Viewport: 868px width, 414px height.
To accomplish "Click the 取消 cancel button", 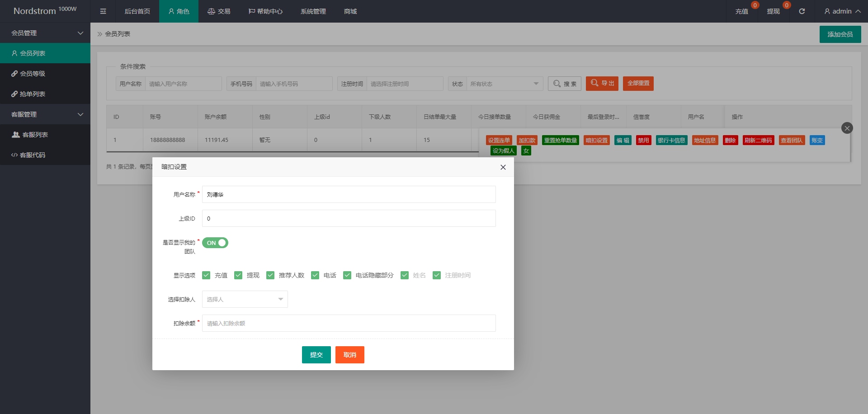I will [349, 355].
